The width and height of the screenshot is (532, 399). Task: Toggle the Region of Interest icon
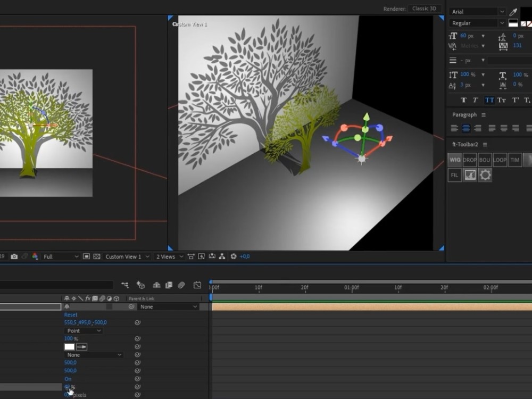[87, 256]
